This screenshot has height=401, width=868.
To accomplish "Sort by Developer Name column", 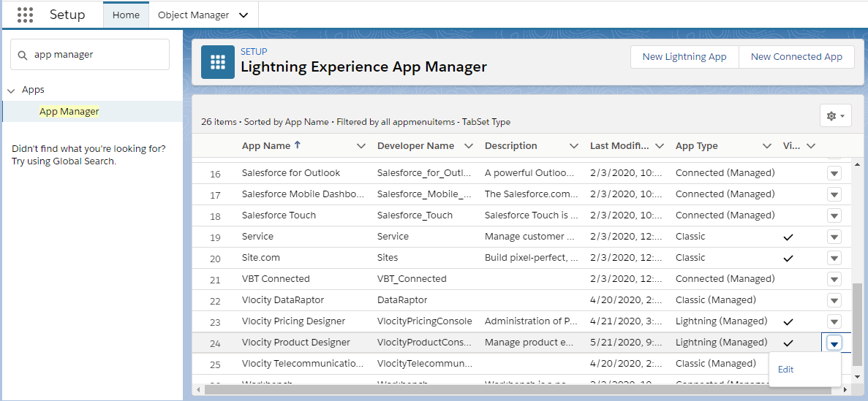I will pos(415,146).
